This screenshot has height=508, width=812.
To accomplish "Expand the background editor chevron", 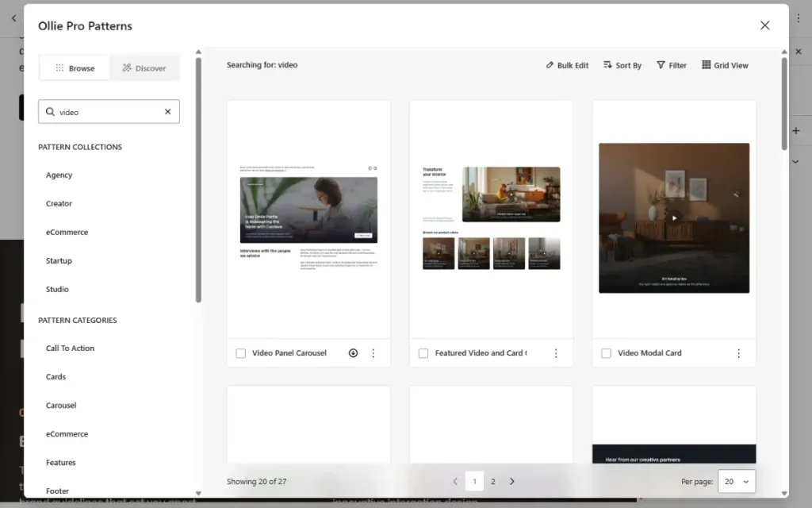I will [795, 162].
